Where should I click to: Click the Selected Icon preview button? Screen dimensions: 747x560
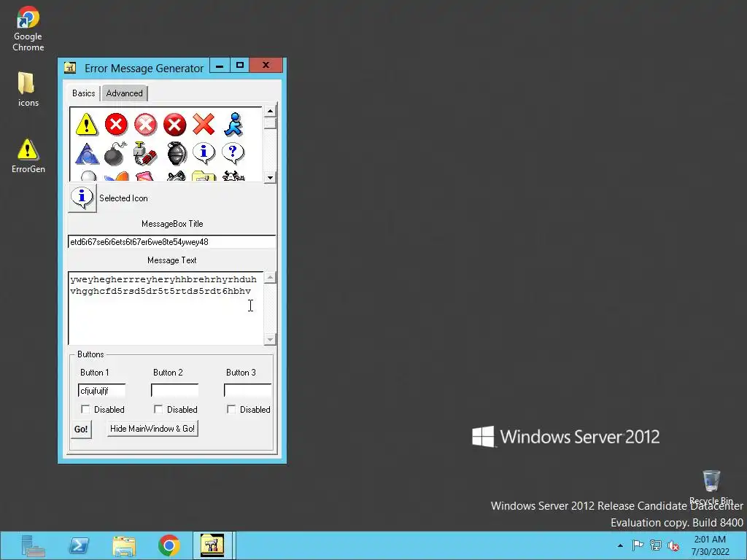tap(82, 198)
